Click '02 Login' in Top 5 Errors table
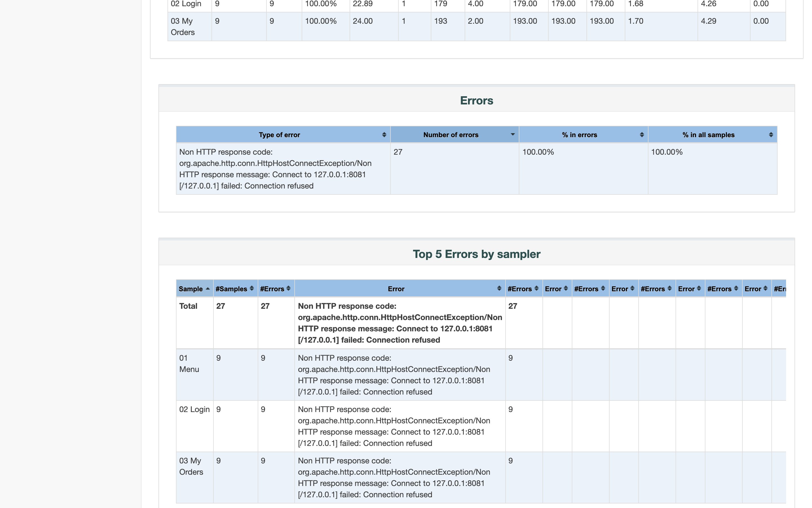Screen dimensions: 812x508 (x=194, y=409)
